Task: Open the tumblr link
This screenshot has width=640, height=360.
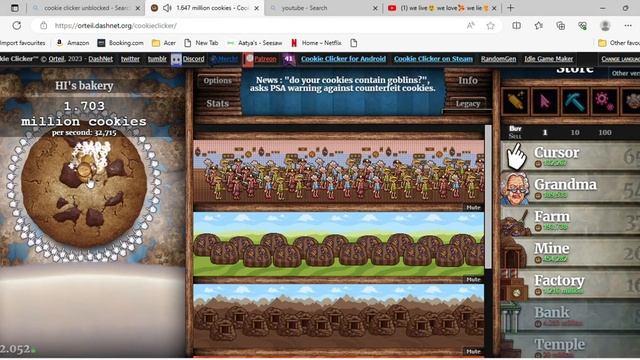Action: 157,59
